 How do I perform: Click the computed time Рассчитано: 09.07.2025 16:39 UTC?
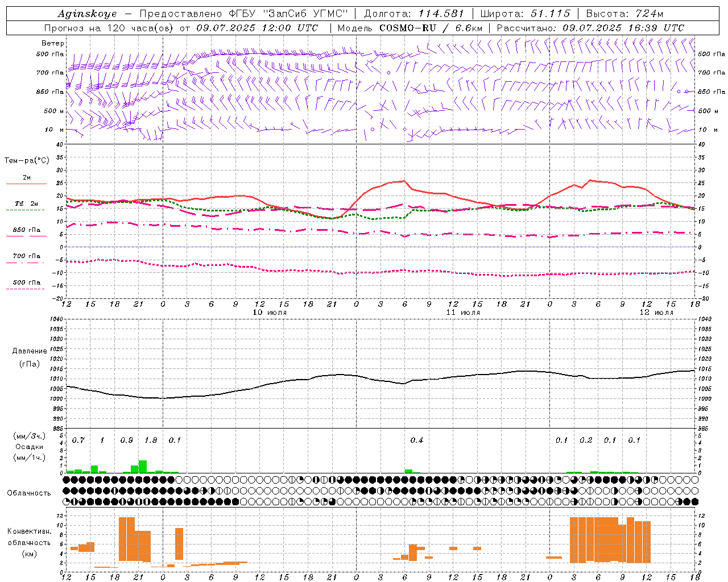coord(590,28)
